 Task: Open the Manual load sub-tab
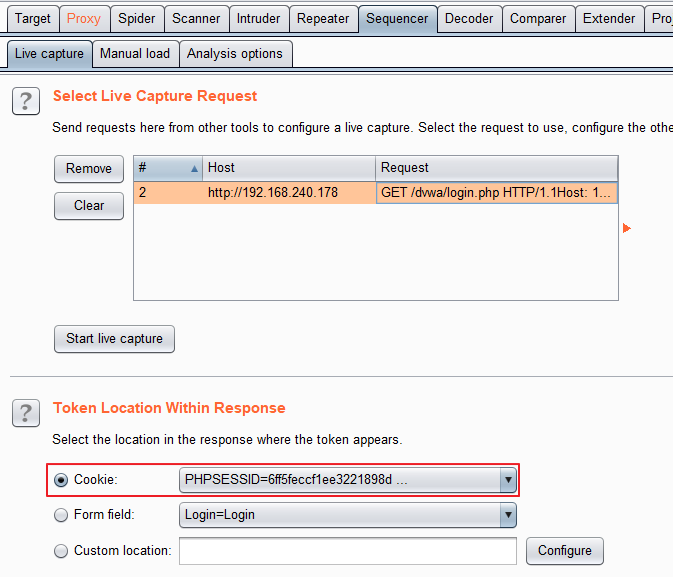coord(135,54)
